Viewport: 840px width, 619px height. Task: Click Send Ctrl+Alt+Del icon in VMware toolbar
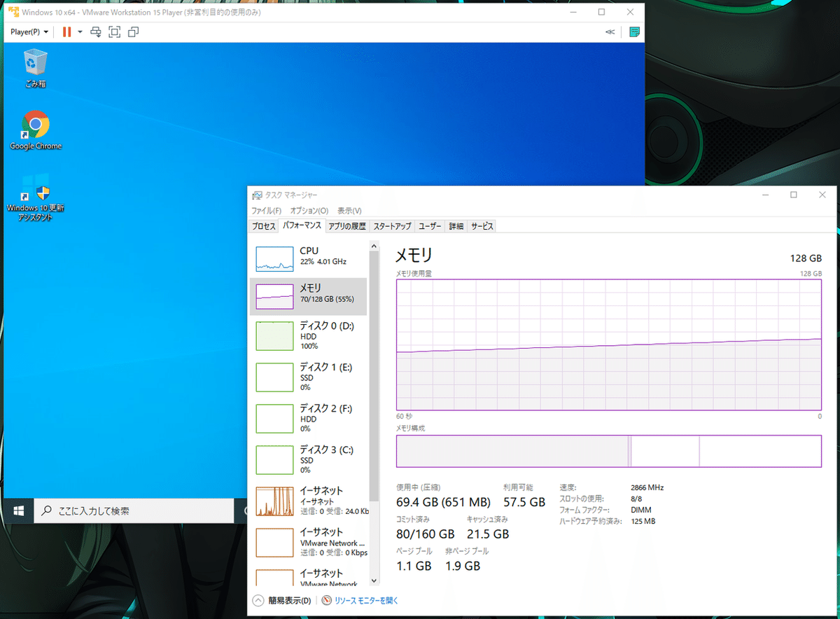tap(96, 32)
